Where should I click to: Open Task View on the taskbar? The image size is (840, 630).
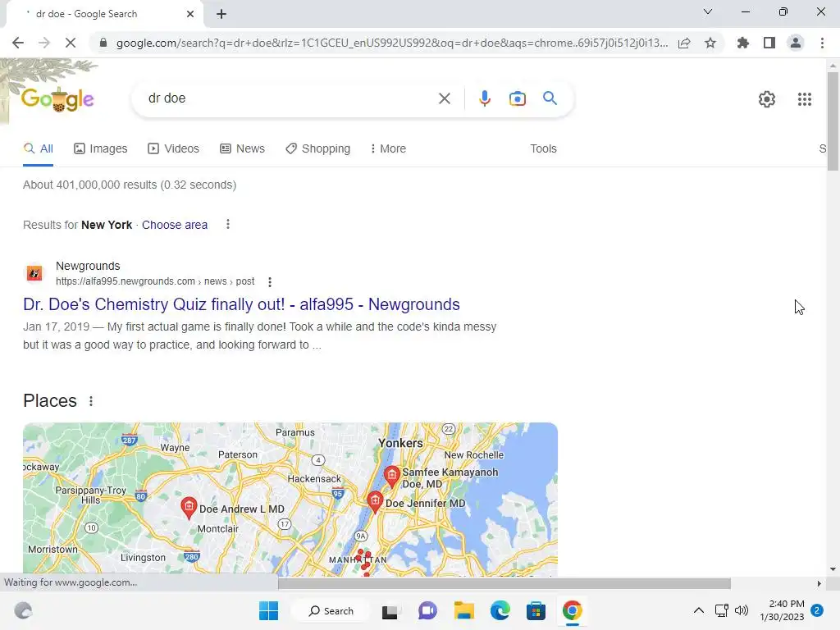pos(390,611)
